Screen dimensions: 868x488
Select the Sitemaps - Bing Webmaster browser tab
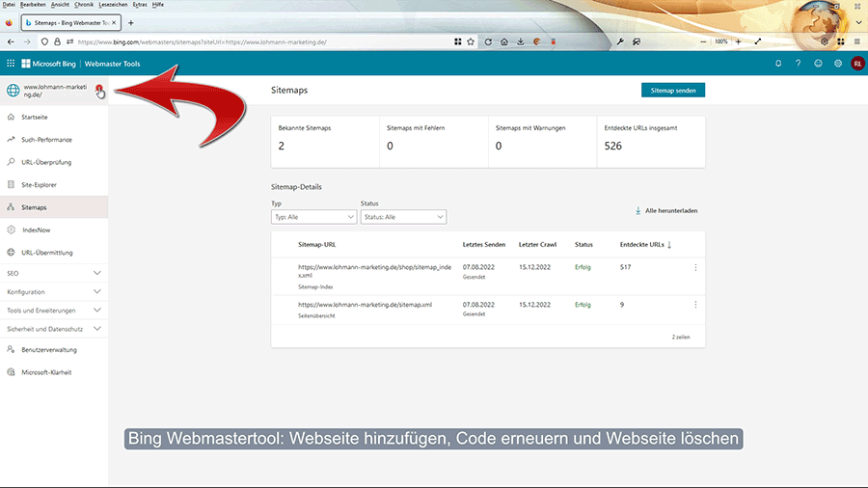pyautogui.click(x=70, y=23)
